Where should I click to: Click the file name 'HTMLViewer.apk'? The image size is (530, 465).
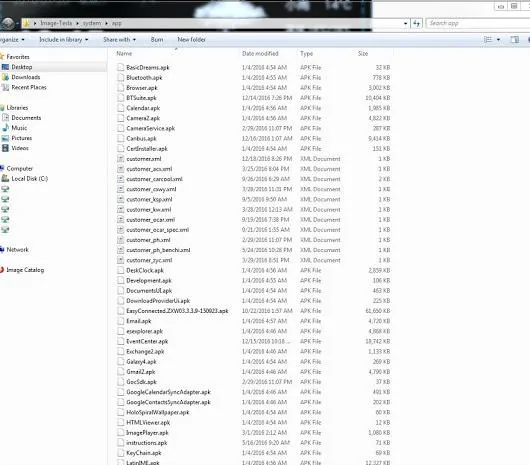(x=148, y=422)
